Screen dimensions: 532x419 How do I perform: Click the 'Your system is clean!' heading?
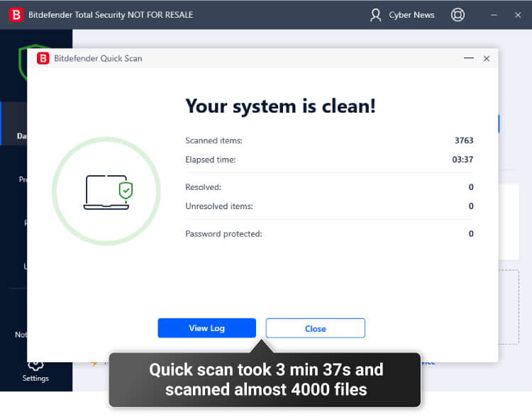pyautogui.click(x=281, y=106)
